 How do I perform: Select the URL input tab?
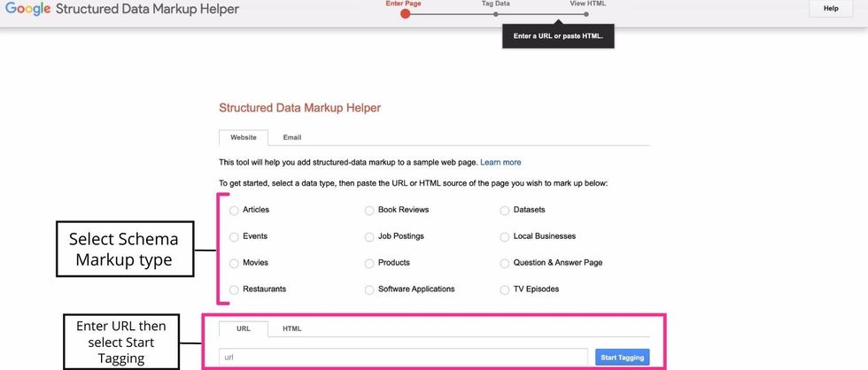(x=244, y=328)
